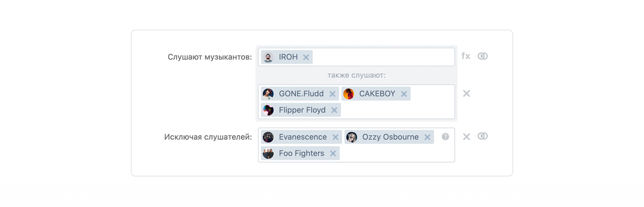Viewport: 644px width, 207px height.
Task: Remove the Ozzy Osbourne tag
Action: (x=427, y=137)
